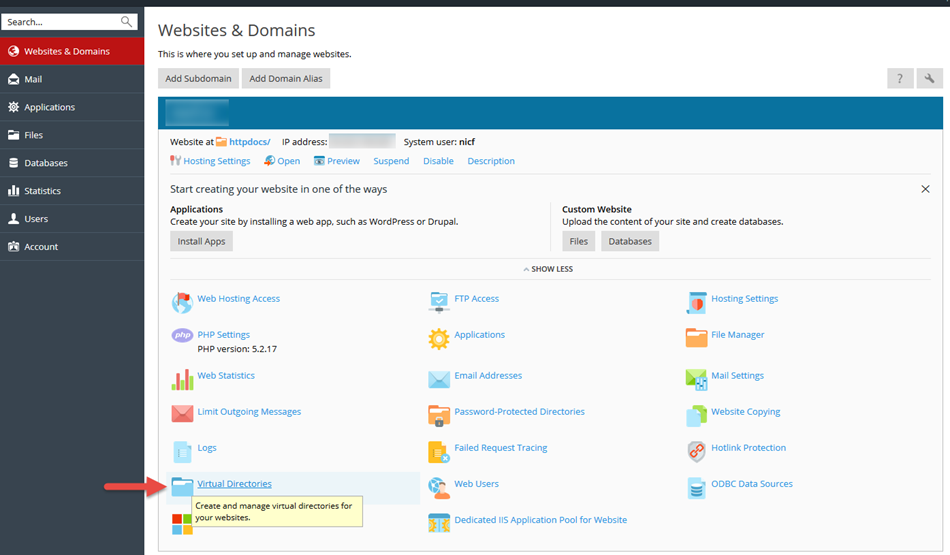This screenshot has width=950, height=555.
Task: Open the ODBC Data Sources icon
Action: point(696,487)
